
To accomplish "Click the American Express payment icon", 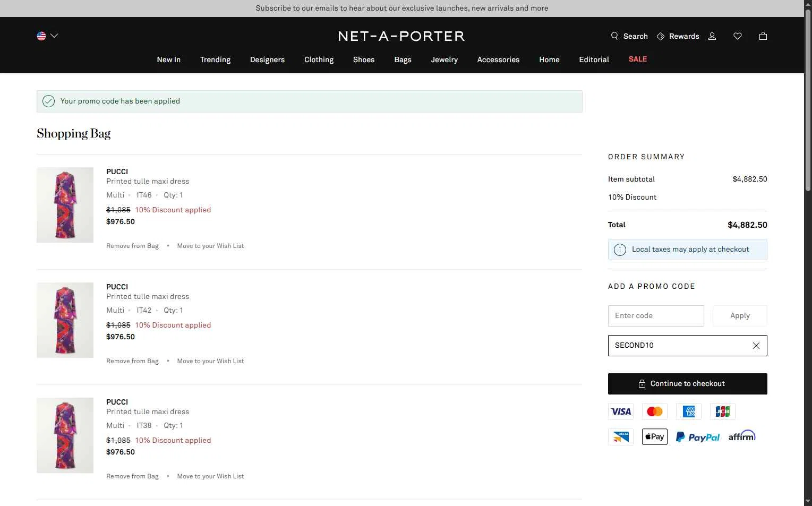I will (x=689, y=411).
